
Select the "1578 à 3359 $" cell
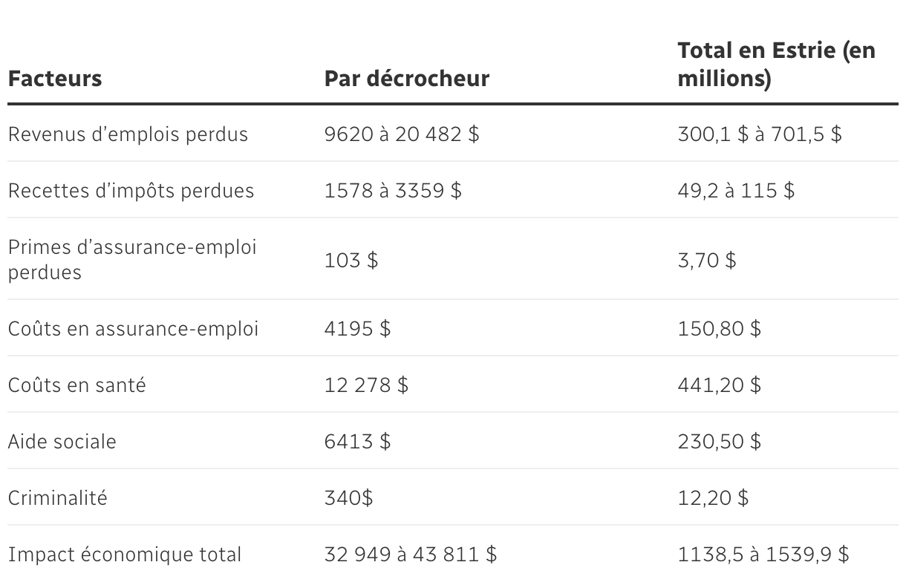click(393, 191)
